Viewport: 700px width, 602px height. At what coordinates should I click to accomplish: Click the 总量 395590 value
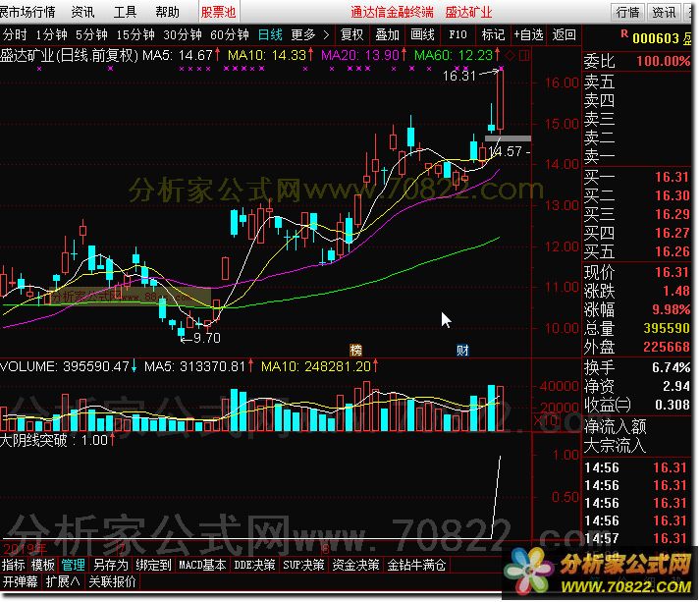667,328
